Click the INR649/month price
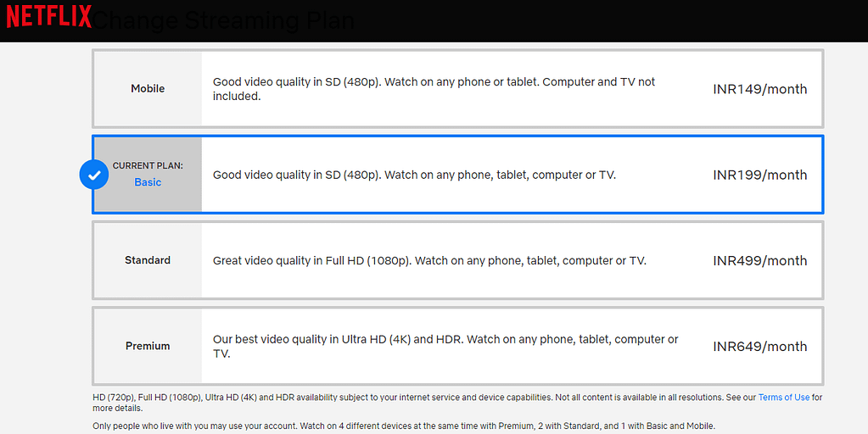This screenshot has height=434, width=868. (760, 346)
